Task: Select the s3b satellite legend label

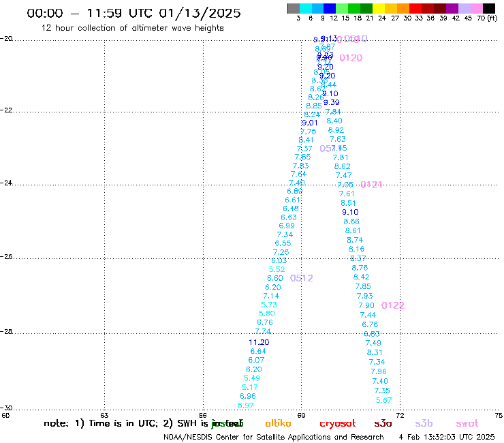Action: (424, 423)
